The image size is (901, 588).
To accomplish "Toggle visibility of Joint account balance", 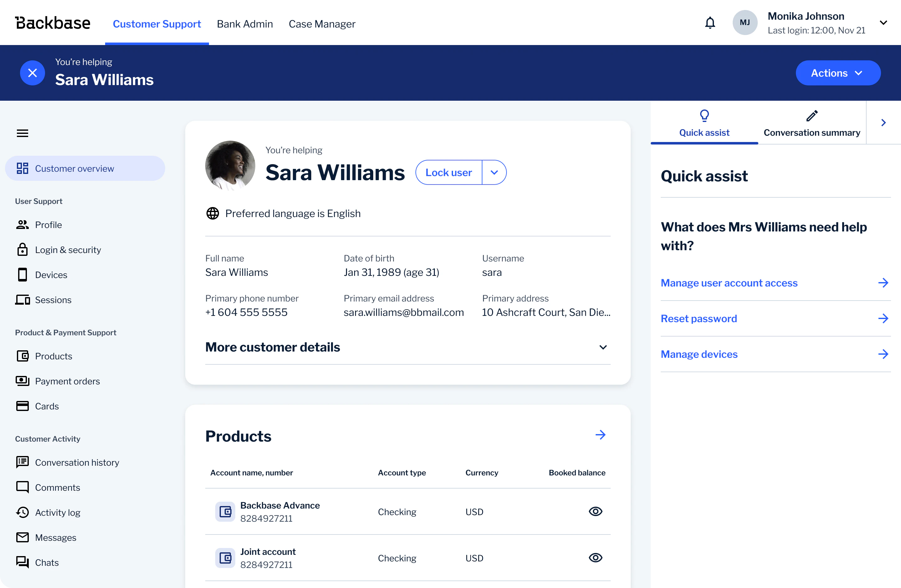I will click(595, 558).
